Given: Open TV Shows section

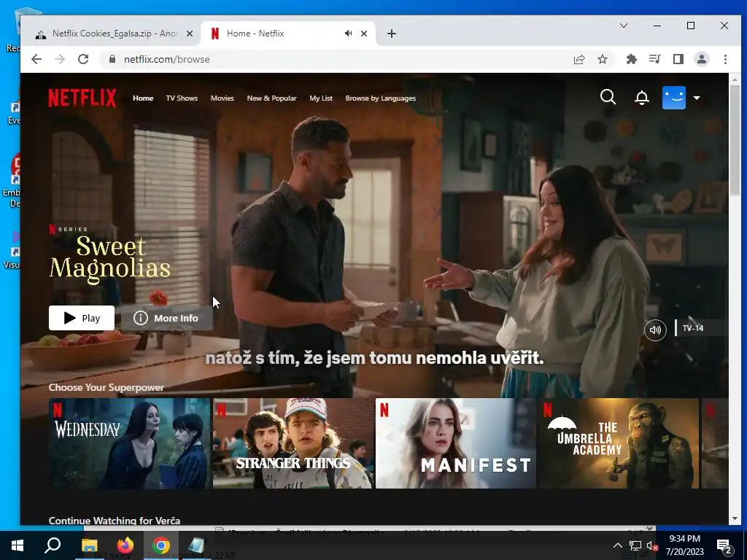Looking at the screenshot, I should point(182,98).
